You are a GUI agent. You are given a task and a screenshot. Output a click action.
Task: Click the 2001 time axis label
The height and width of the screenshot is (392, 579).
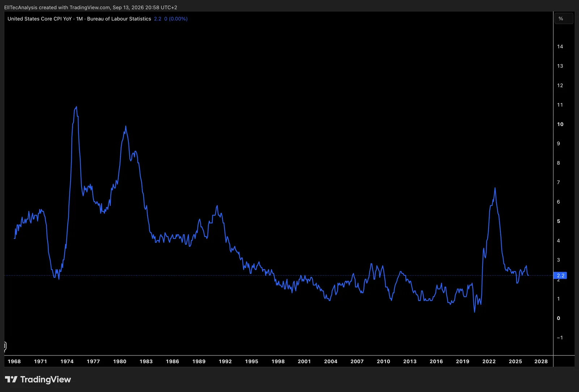coord(304,361)
